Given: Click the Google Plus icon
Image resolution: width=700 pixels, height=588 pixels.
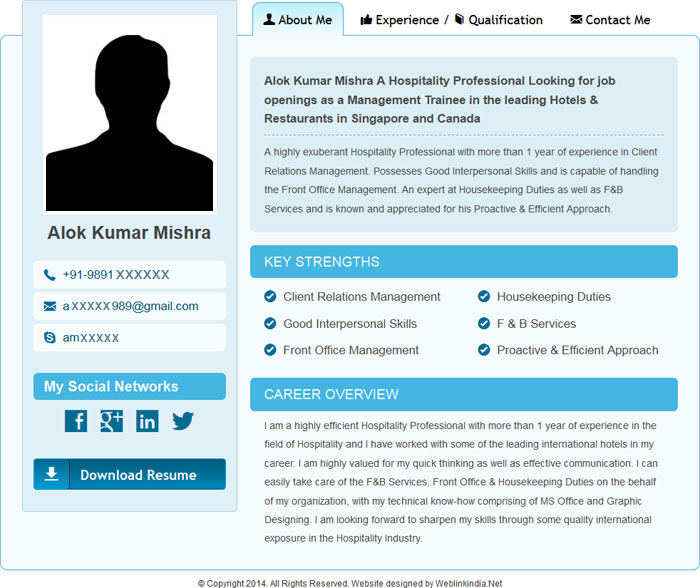Looking at the screenshot, I should (x=111, y=421).
